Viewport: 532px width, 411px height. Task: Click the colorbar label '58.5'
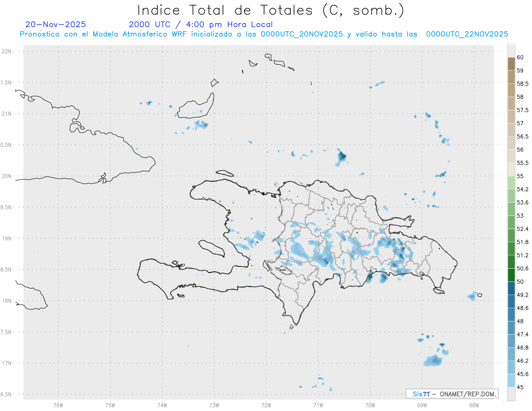coord(522,83)
